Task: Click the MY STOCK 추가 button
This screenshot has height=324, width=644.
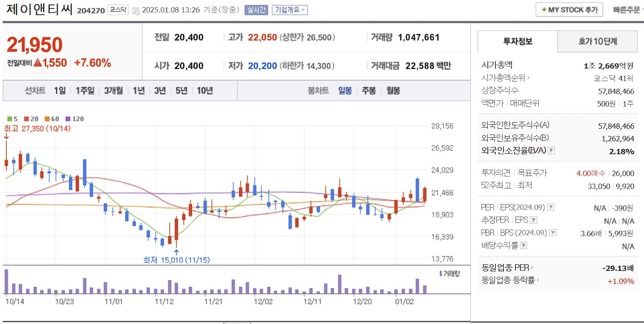Action: [569, 9]
